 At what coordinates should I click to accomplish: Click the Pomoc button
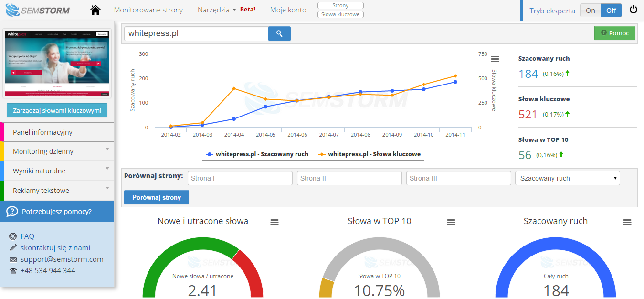pyautogui.click(x=615, y=33)
